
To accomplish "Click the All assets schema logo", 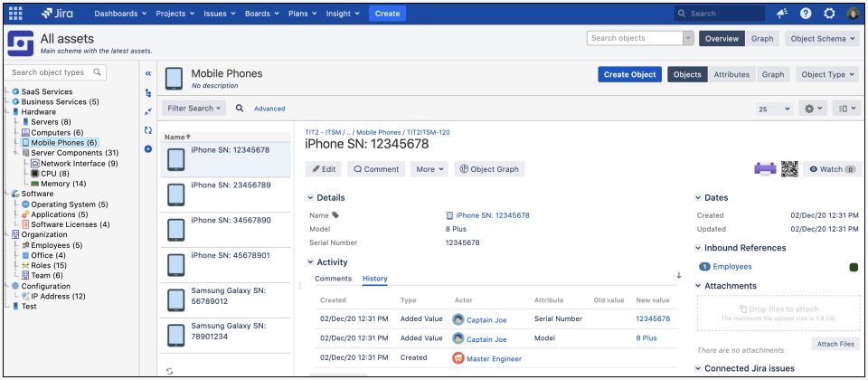I will click(21, 43).
